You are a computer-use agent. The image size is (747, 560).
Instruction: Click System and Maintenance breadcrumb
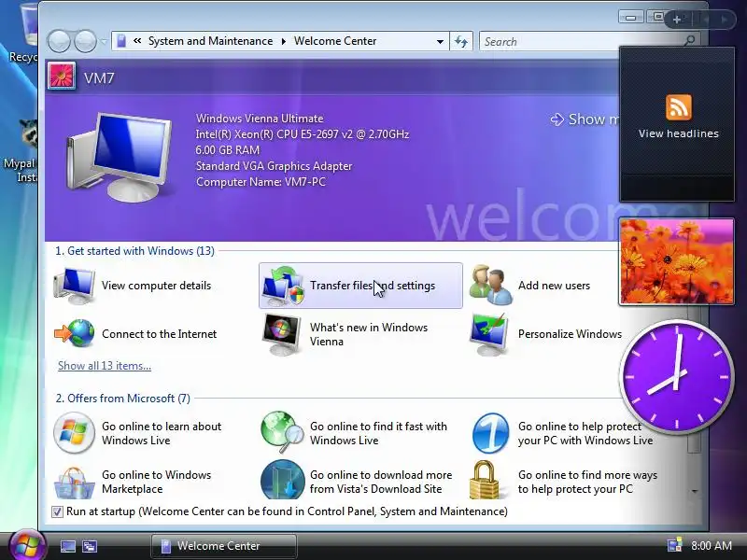[x=210, y=41]
